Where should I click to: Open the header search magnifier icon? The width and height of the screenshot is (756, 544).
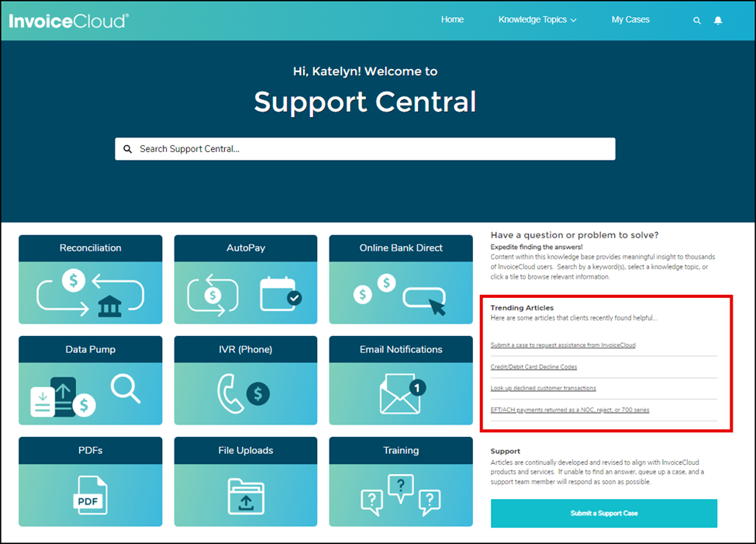point(697,21)
